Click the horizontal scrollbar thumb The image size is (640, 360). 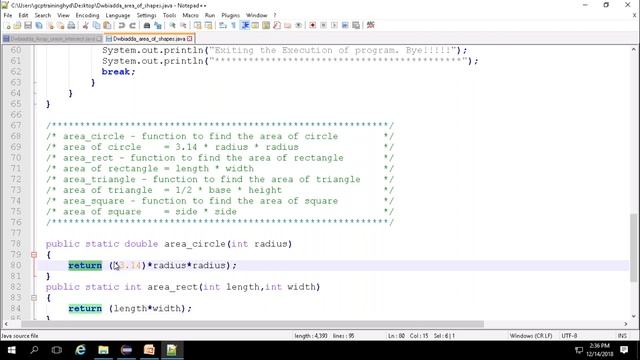point(253,324)
